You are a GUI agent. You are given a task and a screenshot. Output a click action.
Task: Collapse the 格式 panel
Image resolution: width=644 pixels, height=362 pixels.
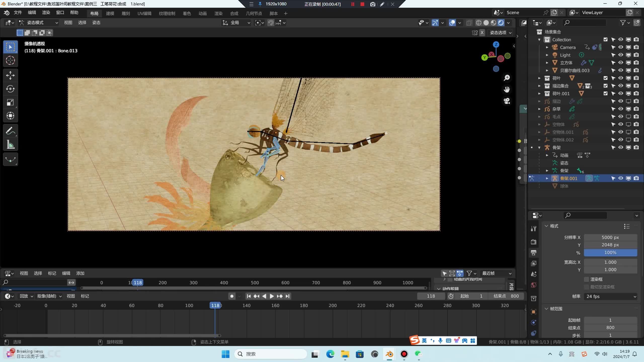coord(546,226)
